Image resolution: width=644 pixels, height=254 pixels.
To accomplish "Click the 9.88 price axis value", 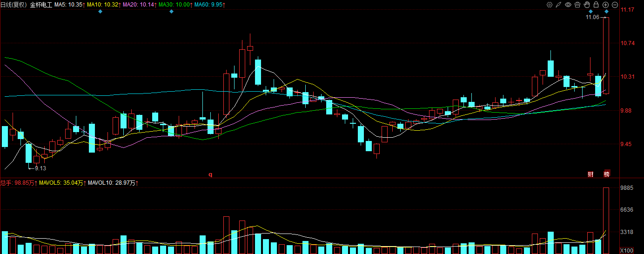I will click(x=627, y=111).
